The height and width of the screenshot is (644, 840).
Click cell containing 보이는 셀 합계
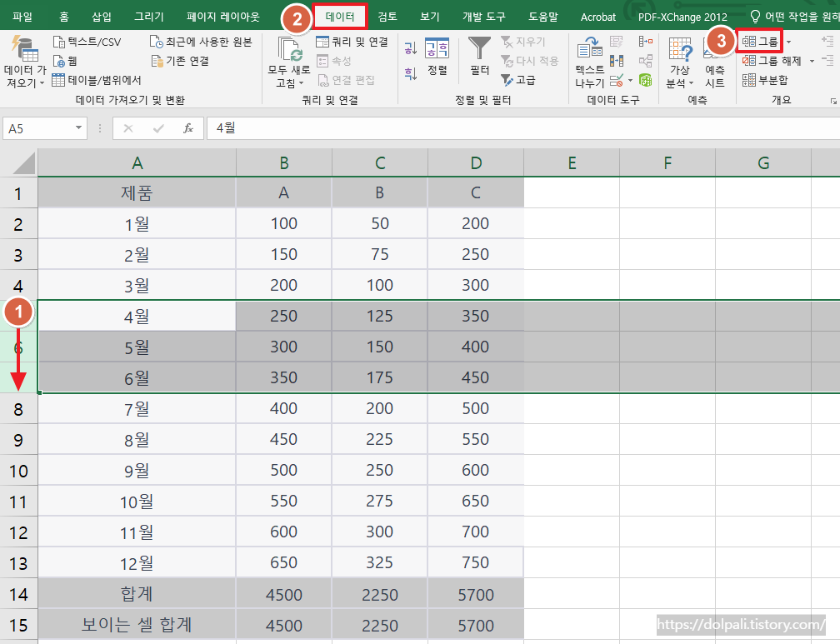[137, 625]
